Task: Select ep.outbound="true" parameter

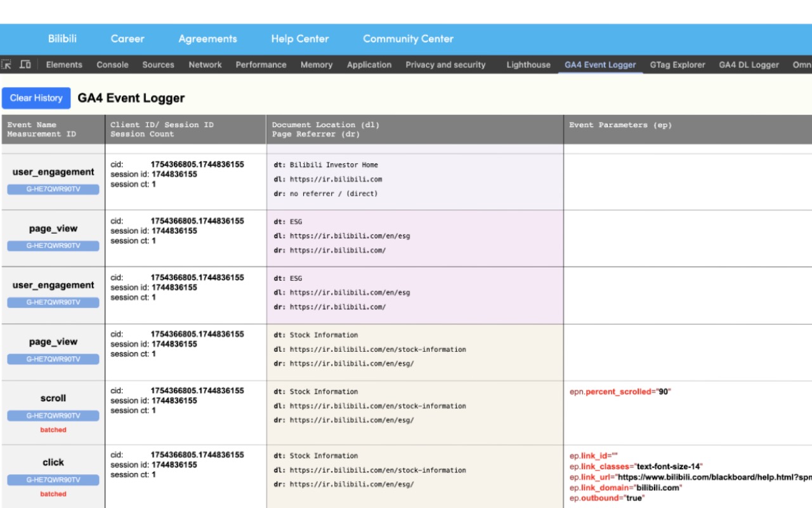Action: pyautogui.click(x=607, y=498)
